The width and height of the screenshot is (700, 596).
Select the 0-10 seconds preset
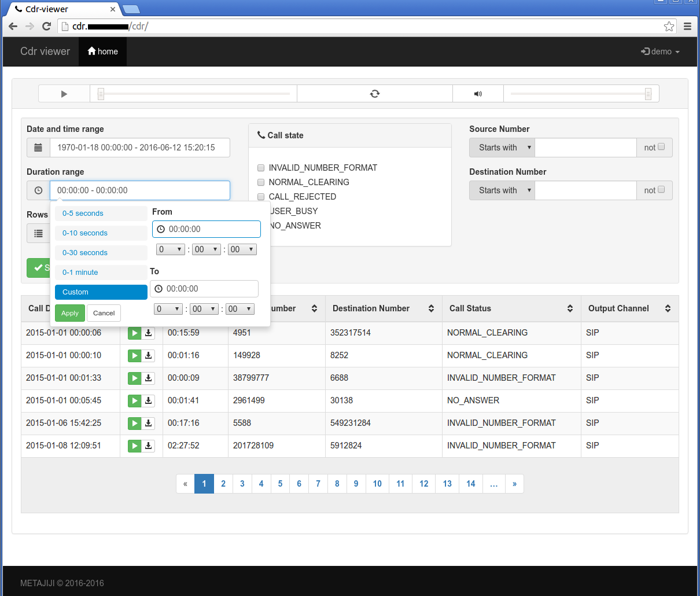(x=101, y=233)
